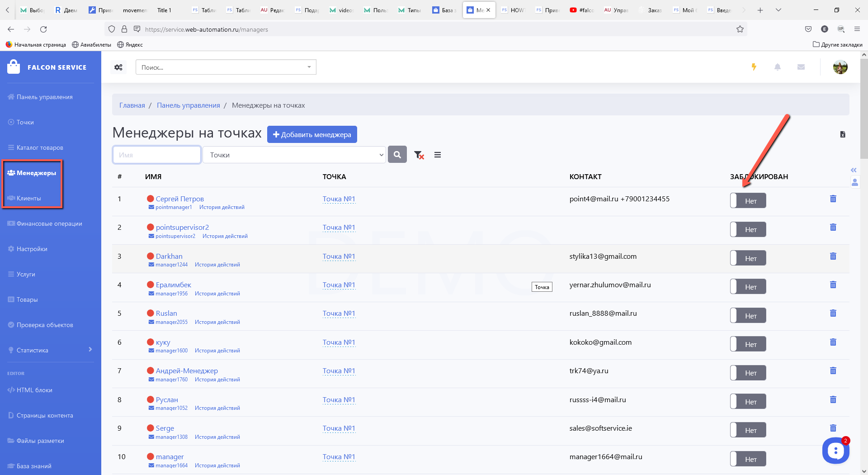868x475 pixels.
Task: Click the settings gears icon near search
Action: pos(118,67)
